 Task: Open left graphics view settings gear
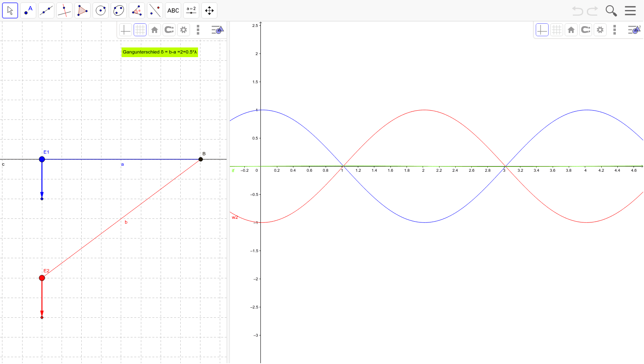click(x=184, y=30)
